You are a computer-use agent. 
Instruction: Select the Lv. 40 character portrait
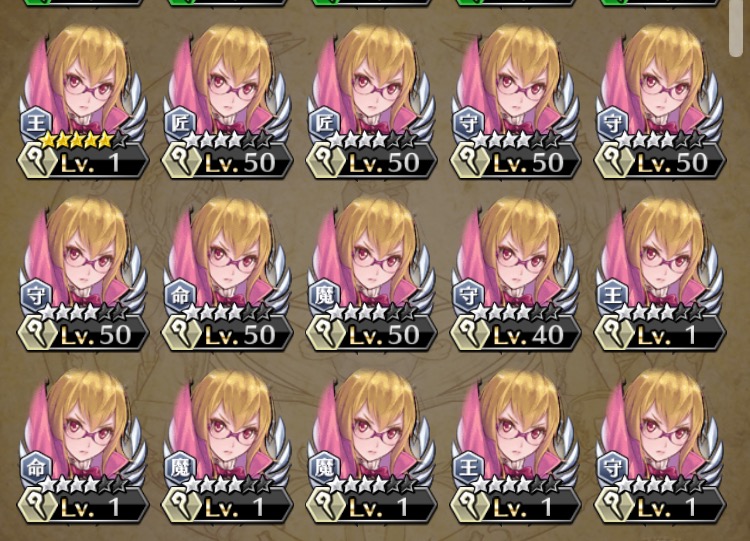(x=516, y=274)
